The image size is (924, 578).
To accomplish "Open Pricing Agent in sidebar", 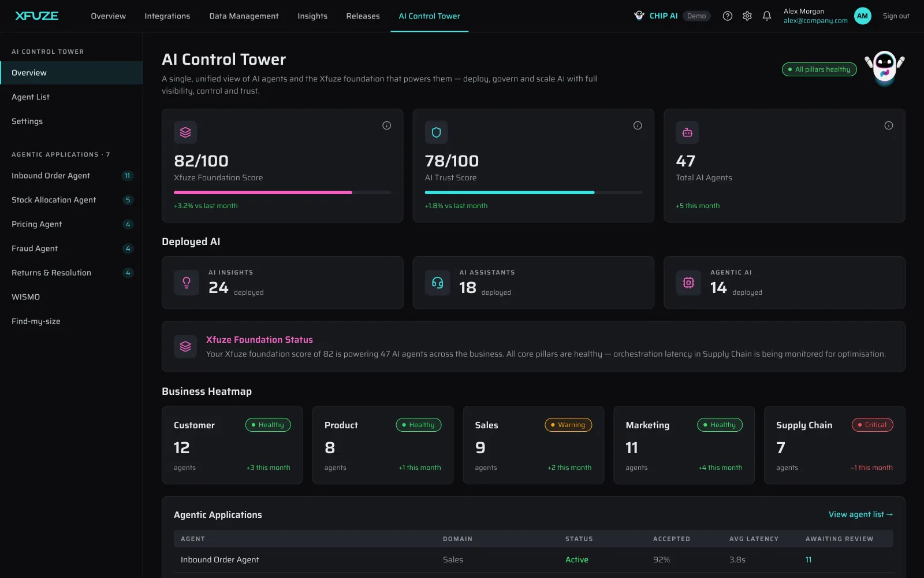I will 72,224.
